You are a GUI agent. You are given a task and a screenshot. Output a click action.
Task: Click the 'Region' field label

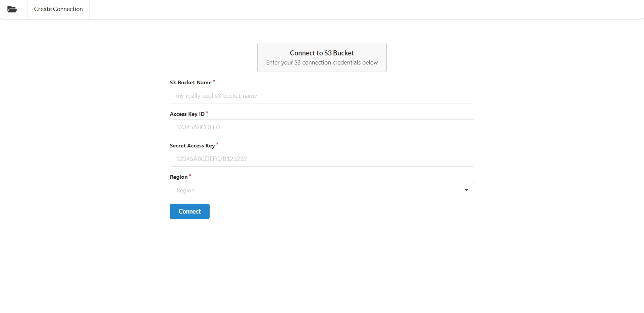point(179,177)
